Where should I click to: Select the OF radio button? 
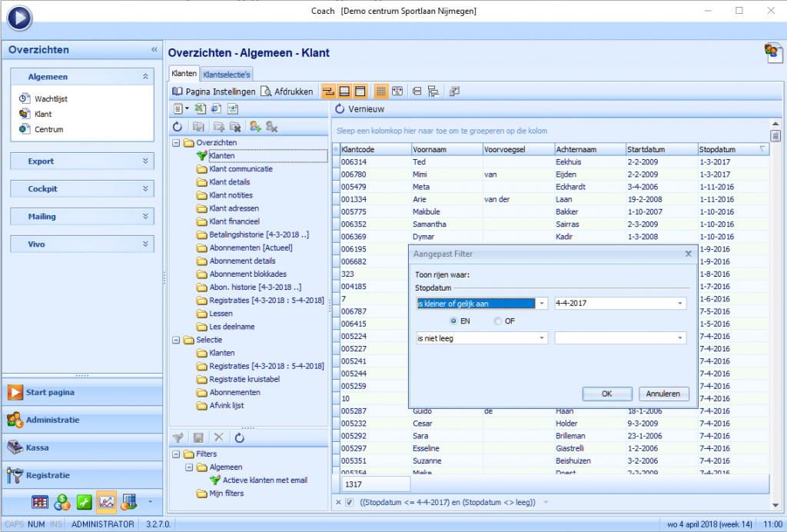click(498, 321)
